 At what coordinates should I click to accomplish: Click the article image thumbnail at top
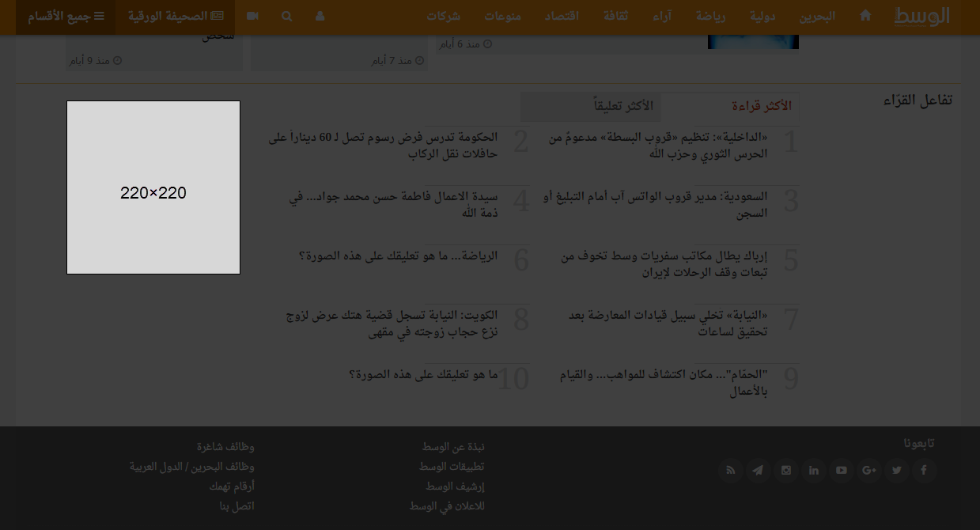click(753, 41)
